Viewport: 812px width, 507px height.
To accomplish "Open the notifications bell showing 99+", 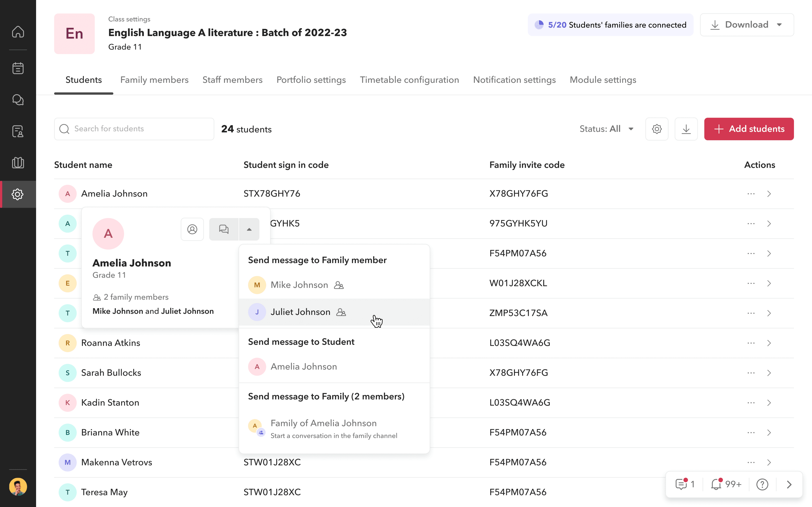I will (x=725, y=484).
